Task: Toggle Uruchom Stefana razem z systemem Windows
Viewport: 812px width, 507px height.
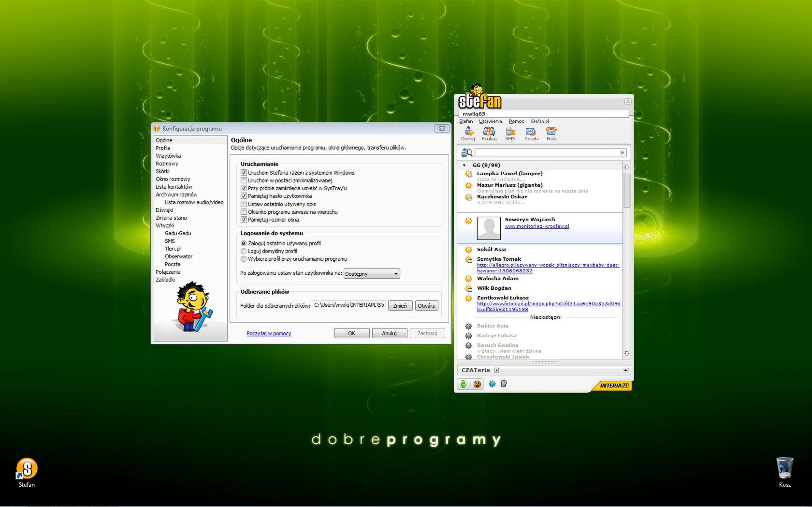Action: click(244, 173)
